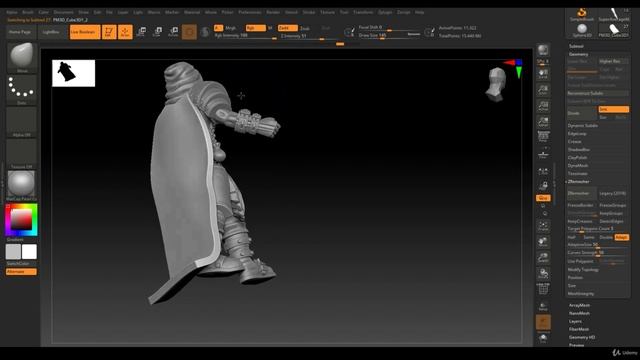Open the Home Page button
Screen dimensions: 640x360
[x=20, y=32]
